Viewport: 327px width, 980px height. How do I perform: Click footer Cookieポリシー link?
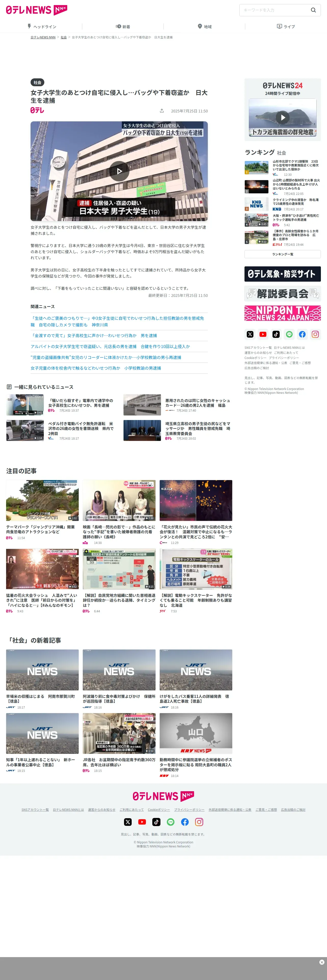click(159, 810)
